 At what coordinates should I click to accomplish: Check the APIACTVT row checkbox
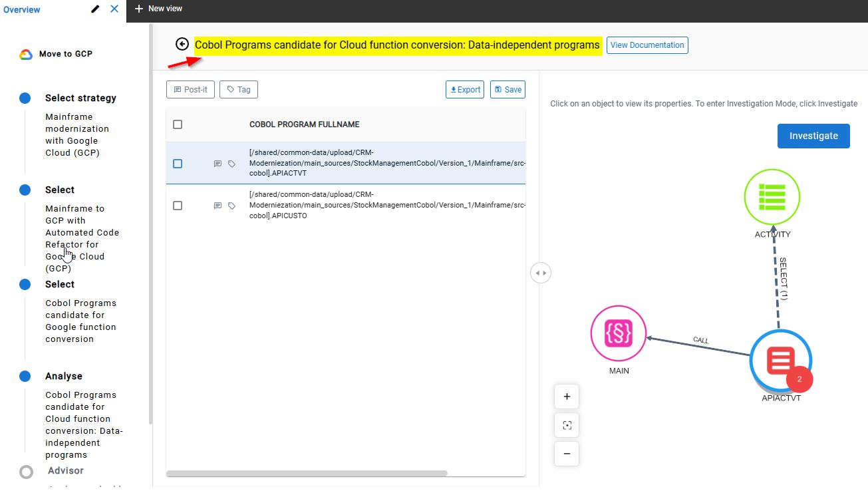[178, 164]
